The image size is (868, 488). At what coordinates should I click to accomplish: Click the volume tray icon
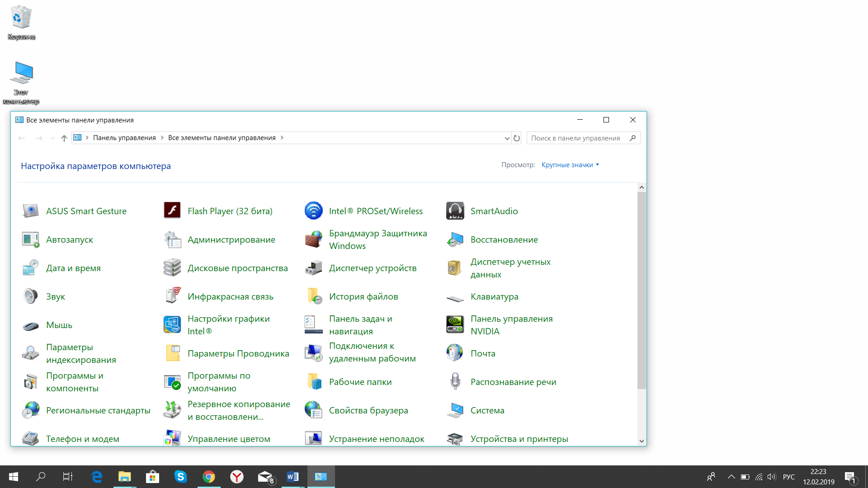tap(771, 477)
